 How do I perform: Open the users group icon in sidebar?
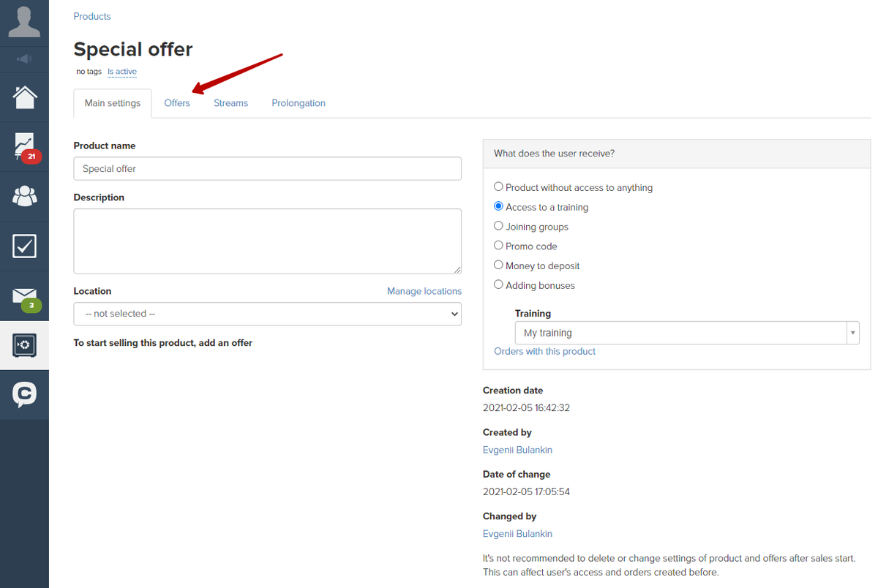(x=24, y=196)
